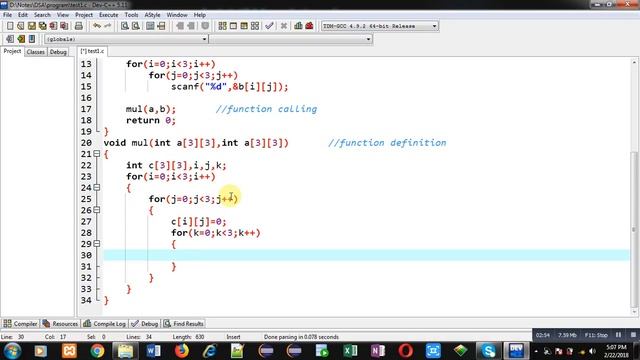Viewport: 640px width, 360px height.
Task: Open the Find Results bottom tab
Action: (184, 324)
